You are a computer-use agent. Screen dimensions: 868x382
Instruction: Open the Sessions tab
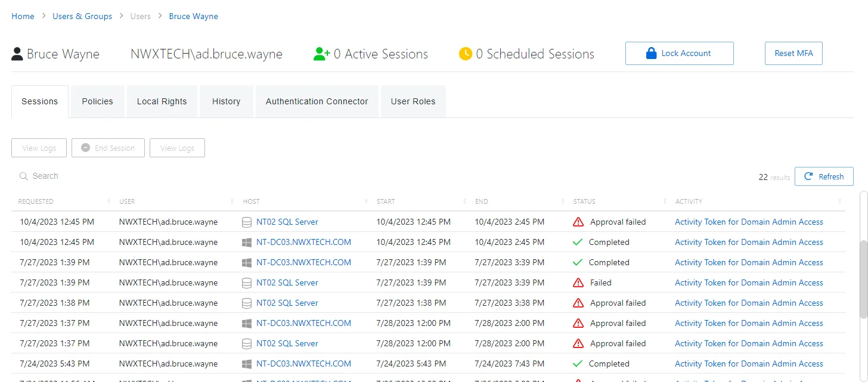coord(40,101)
